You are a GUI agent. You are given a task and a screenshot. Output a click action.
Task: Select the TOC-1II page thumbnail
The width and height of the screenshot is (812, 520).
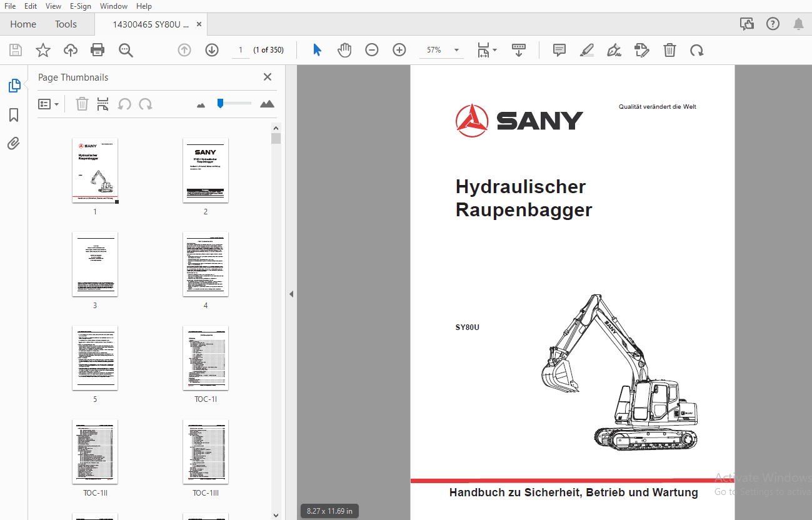[95, 451]
